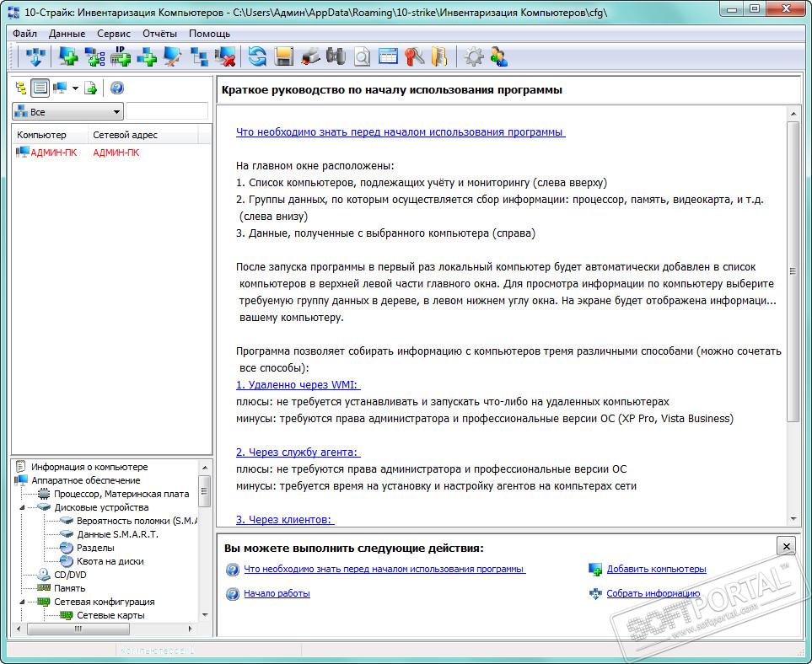Click the add computers from network list icon

click(x=94, y=56)
